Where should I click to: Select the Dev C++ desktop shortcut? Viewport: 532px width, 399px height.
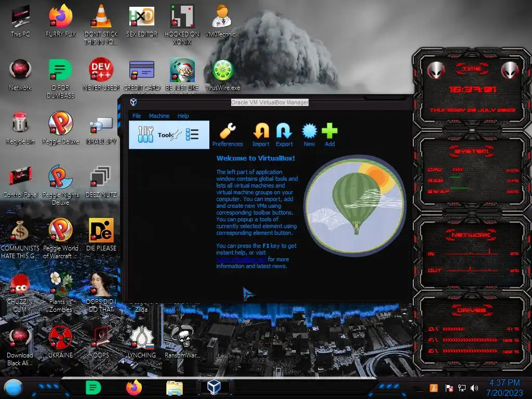click(x=101, y=75)
